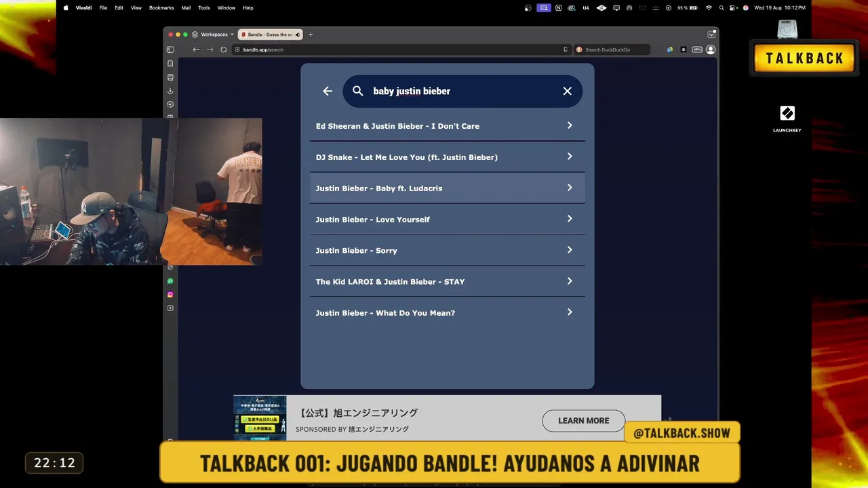Open the Reading List panel in the sidebar
This screenshot has width=868, height=488.
[x=170, y=77]
